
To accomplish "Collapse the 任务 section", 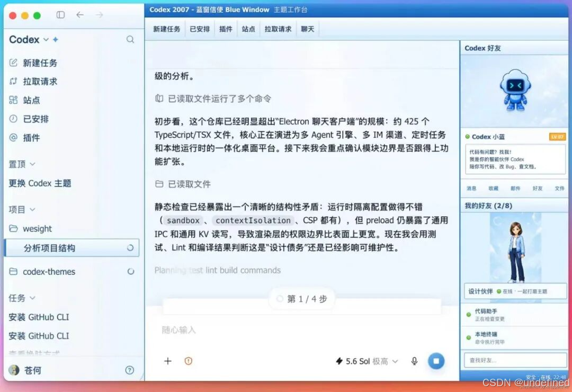I will point(22,298).
